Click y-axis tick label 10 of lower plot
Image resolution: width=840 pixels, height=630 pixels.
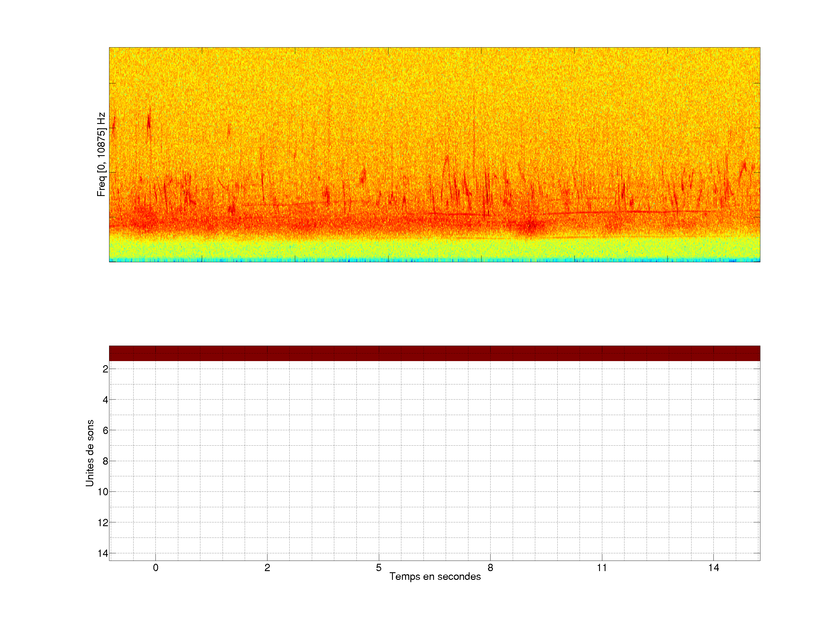coord(103,492)
